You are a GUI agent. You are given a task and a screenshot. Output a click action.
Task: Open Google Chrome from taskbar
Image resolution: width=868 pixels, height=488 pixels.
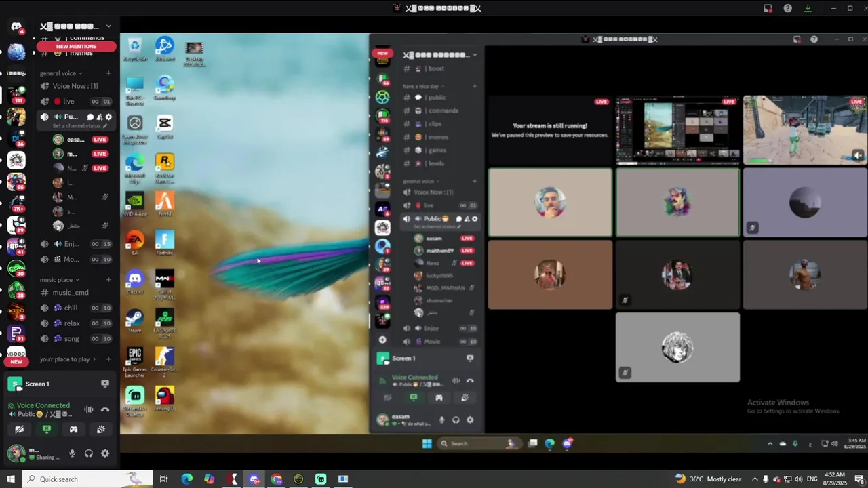pos(277,479)
